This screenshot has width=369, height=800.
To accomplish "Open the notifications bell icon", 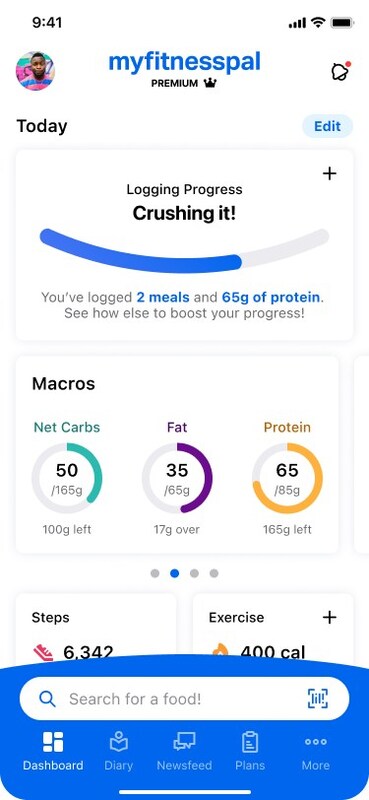I will click(340, 71).
